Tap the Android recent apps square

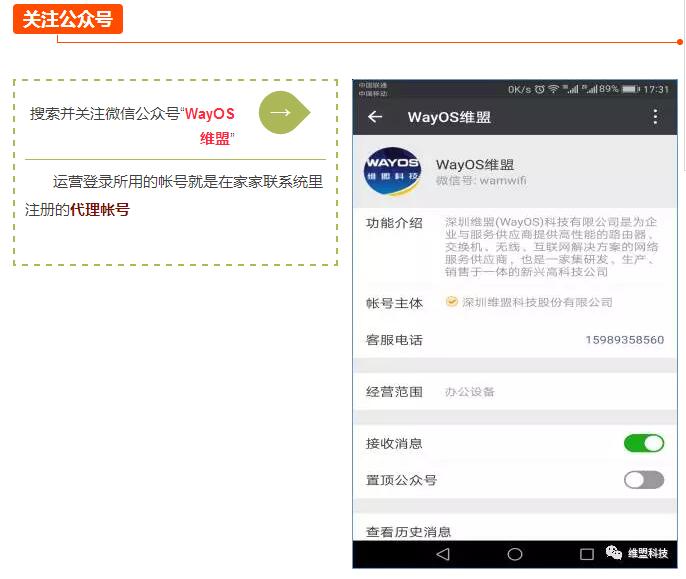[x=586, y=554]
